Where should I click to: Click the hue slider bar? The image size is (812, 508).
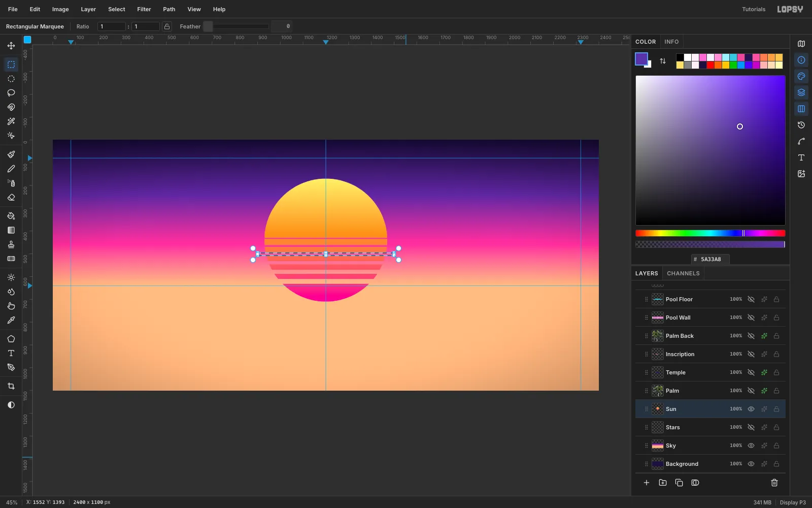(x=710, y=233)
